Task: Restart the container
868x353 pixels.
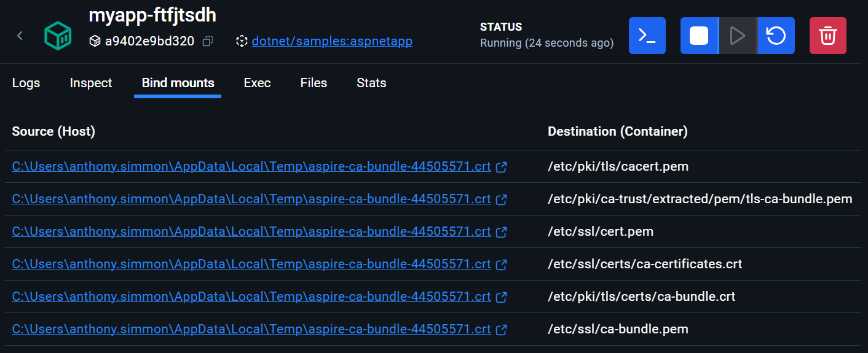Action: pyautogui.click(x=776, y=36)
